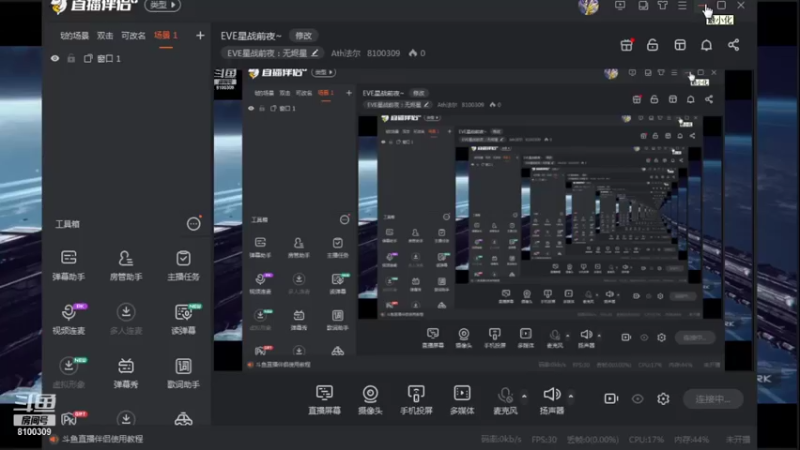This screenshot has width=800, height=450.
Task: Expand the 类型 type selector
Action: [162, 5]
